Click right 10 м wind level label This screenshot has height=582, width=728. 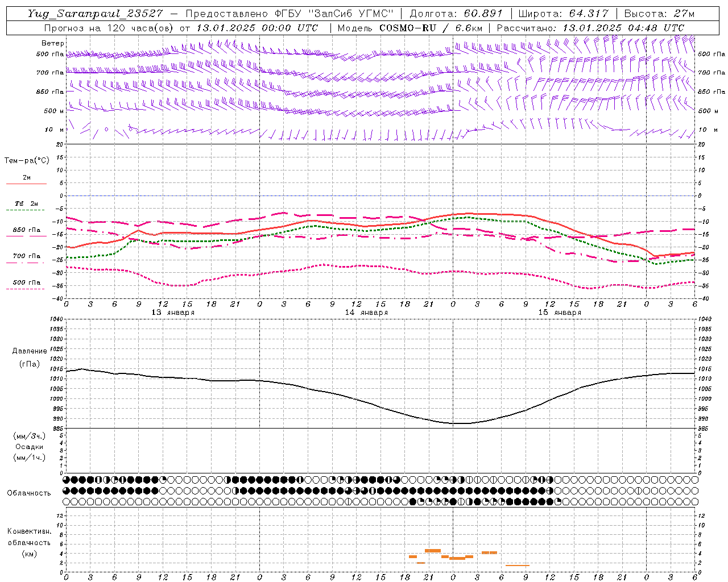(x=708, y=130)
